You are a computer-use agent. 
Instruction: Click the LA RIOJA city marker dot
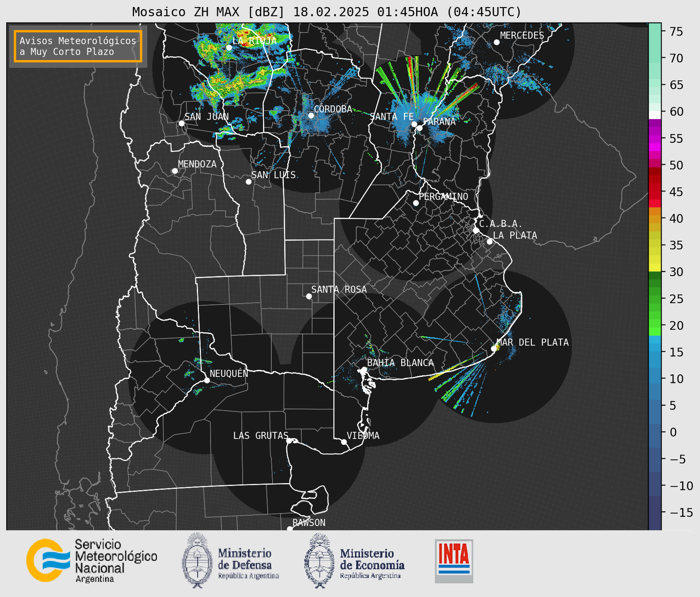pos(229,48)
